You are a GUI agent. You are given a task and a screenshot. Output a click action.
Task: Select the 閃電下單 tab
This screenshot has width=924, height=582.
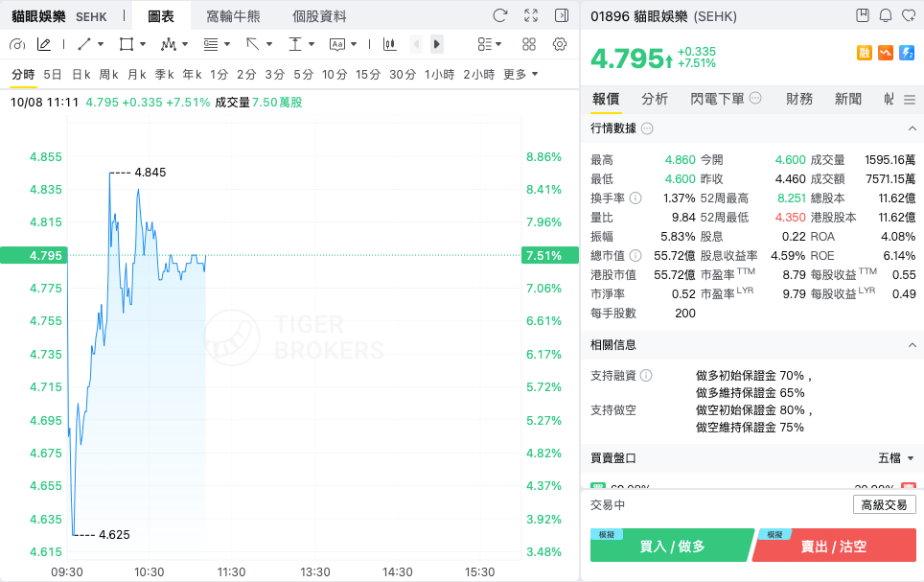click(x=717, y=99)
